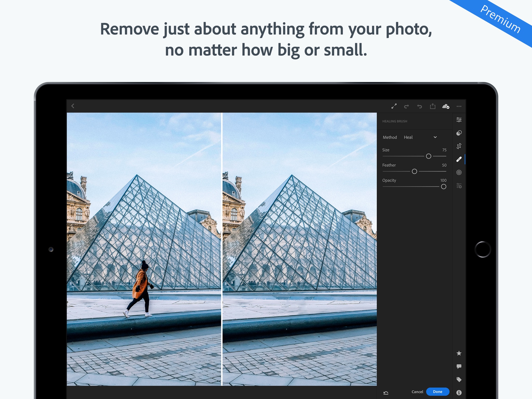This screenshot has height=399, width=532.
Task: Adjust the Feather slider handle
Action: pyautogui.click(x=415, y=172)
